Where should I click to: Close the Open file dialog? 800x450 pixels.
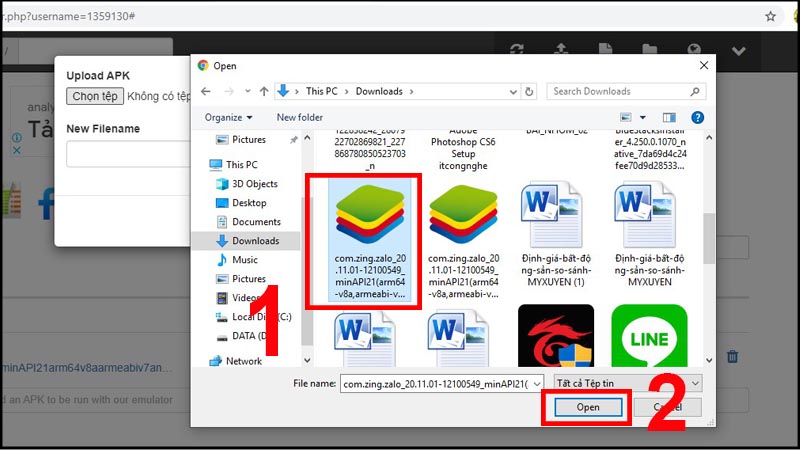tap(704, 65)
